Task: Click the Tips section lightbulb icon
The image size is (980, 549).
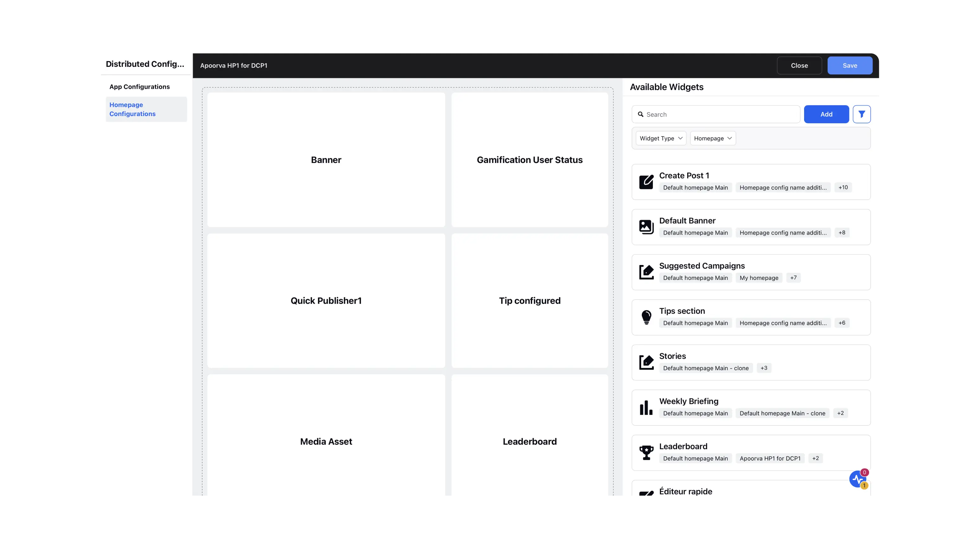Action: coord(646,317)
